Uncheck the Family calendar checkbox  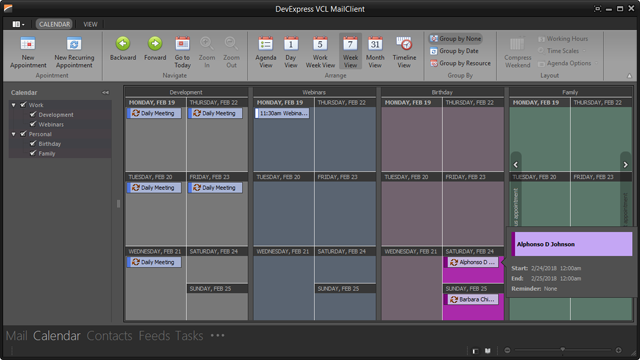coord(33,153)
